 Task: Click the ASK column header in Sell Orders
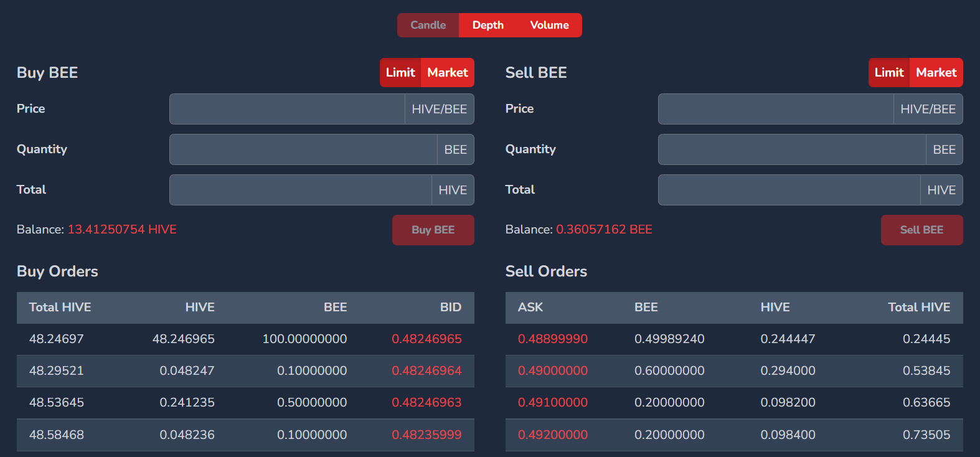pos(530,308)
